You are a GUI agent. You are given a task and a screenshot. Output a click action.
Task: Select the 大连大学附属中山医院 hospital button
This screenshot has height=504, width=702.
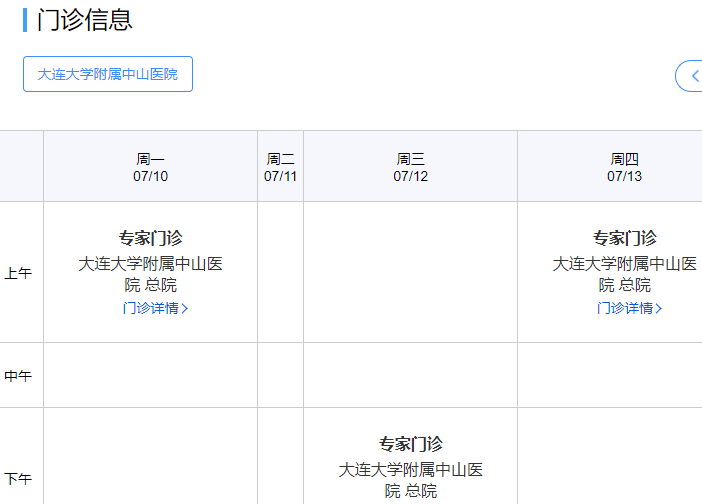pos(108,74)
